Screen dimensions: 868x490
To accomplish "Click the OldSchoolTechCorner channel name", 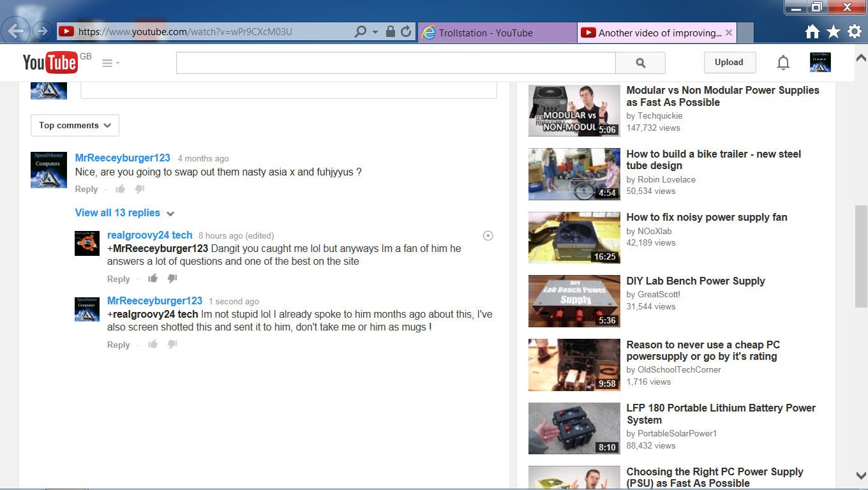I will pyautogui.click(x=679, y=370).
